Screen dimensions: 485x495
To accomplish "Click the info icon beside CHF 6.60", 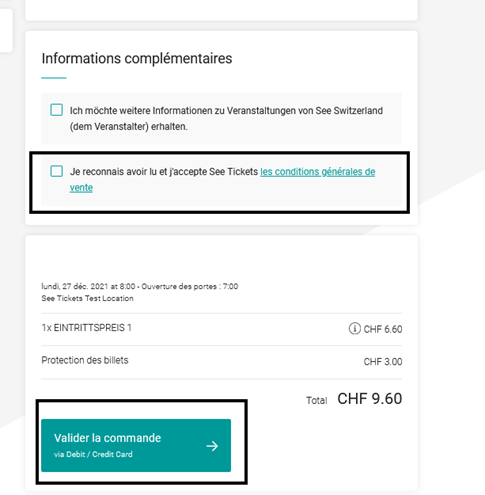I will (354, 328).
